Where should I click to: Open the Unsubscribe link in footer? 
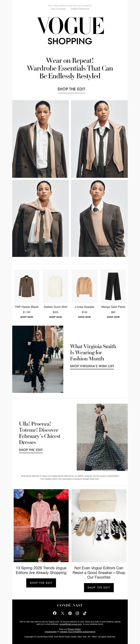coord(50,631)
